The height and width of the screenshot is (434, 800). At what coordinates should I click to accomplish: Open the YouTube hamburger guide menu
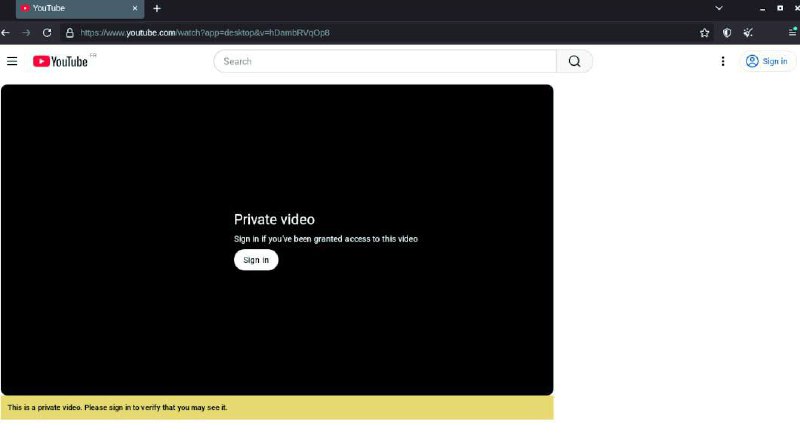[x=12, y=61]
